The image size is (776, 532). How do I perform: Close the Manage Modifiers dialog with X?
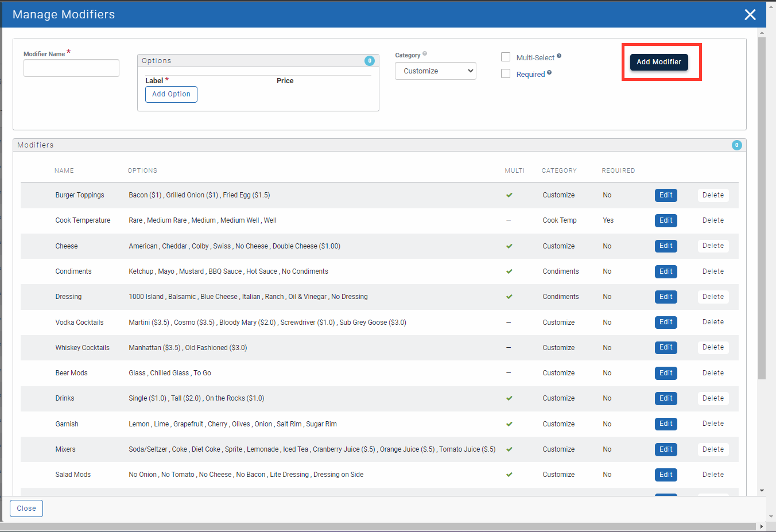(x=750, y=15)
